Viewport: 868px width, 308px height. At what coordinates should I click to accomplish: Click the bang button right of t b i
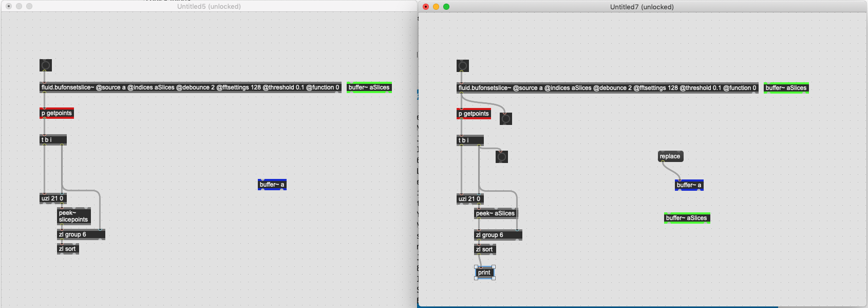(x=502, y=157)
